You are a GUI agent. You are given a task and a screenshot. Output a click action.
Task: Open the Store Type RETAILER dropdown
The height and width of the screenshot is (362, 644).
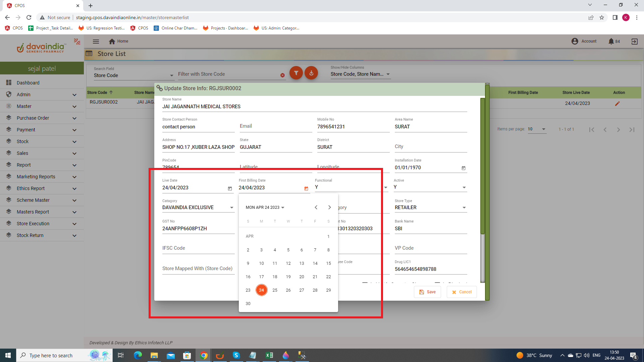(x=464, y=208)
